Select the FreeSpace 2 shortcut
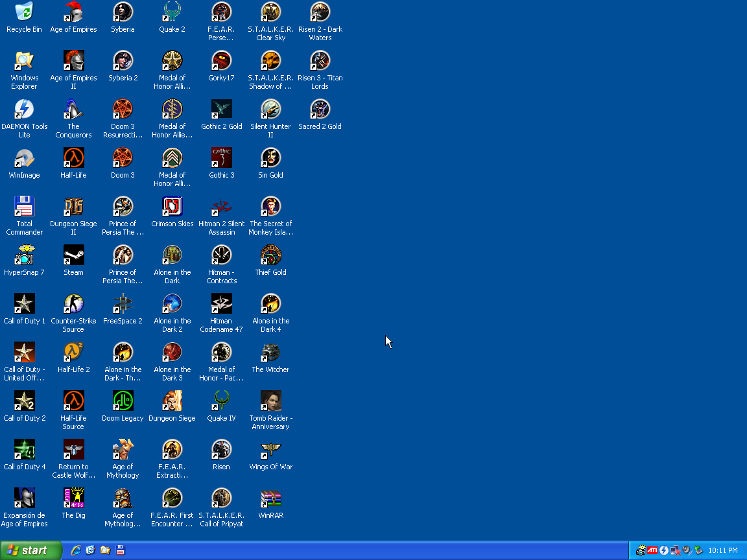The height and width of the screenshot is (560, 747). click(123, 304)
